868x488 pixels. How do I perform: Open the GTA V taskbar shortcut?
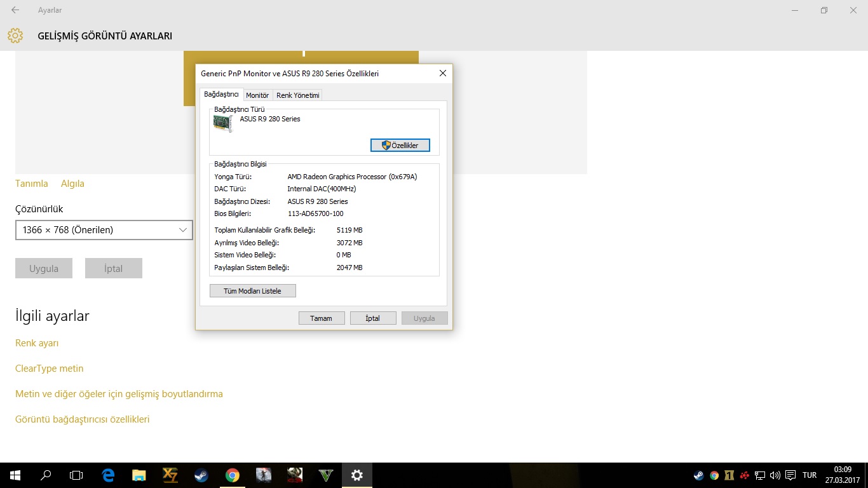[x=326, y=475]
